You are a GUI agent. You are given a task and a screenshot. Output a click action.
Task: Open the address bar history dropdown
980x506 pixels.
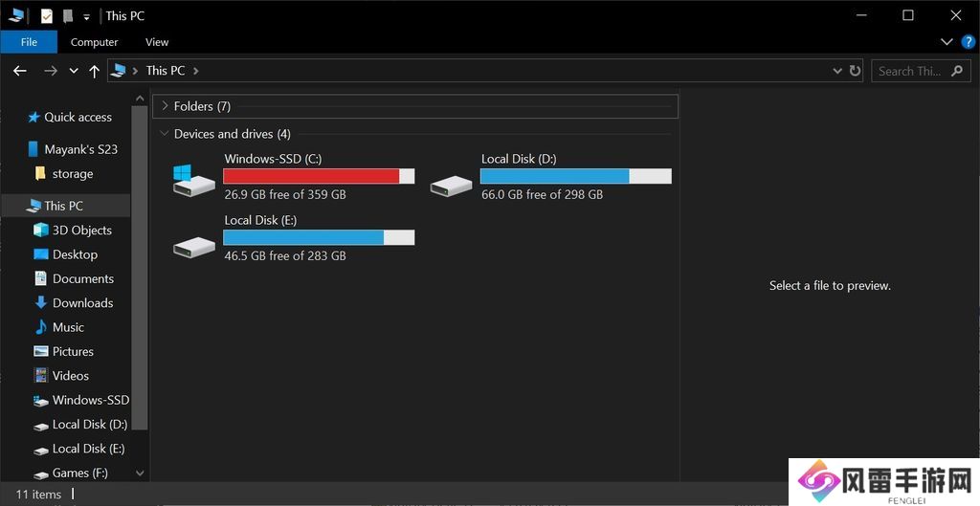[836, 71]
